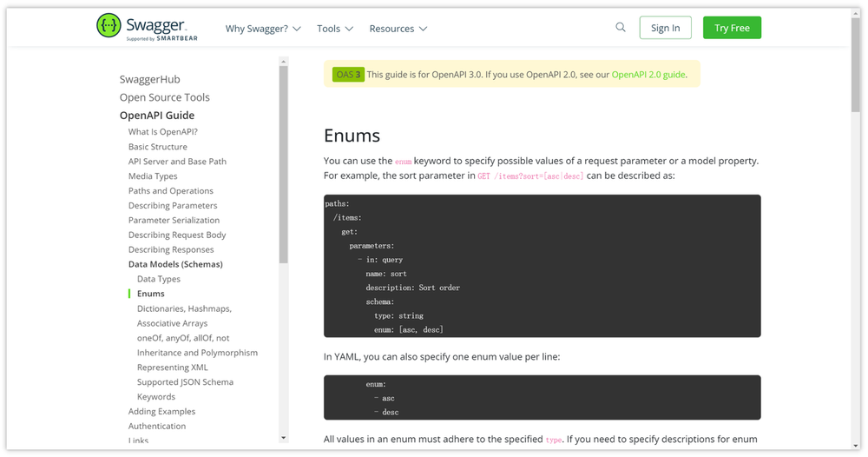Expand the Why Swagger? dropdown

pos(263,29)
